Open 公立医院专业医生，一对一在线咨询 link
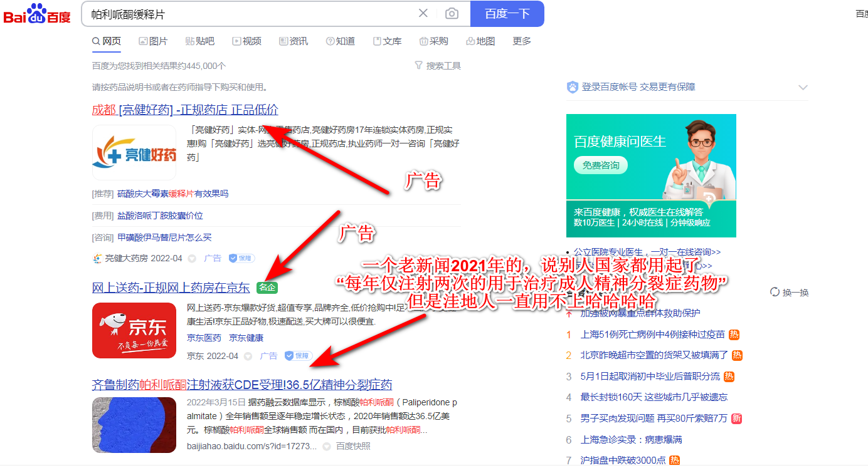 pos(647,252)
